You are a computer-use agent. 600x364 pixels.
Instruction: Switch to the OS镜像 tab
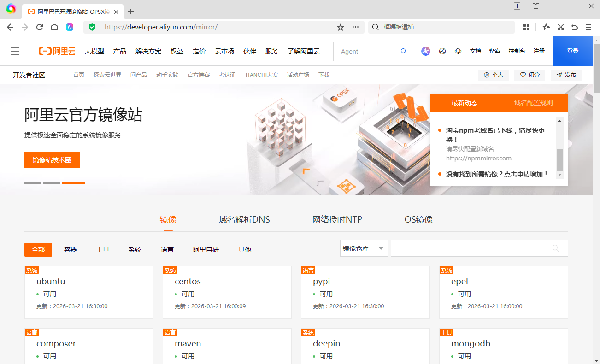[418, 220]
